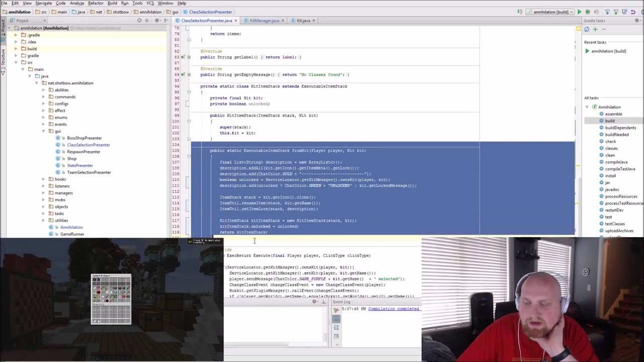The image size is (644, 362).
Task: Expand the .gradle folder
Action: [x=16, y=35]
